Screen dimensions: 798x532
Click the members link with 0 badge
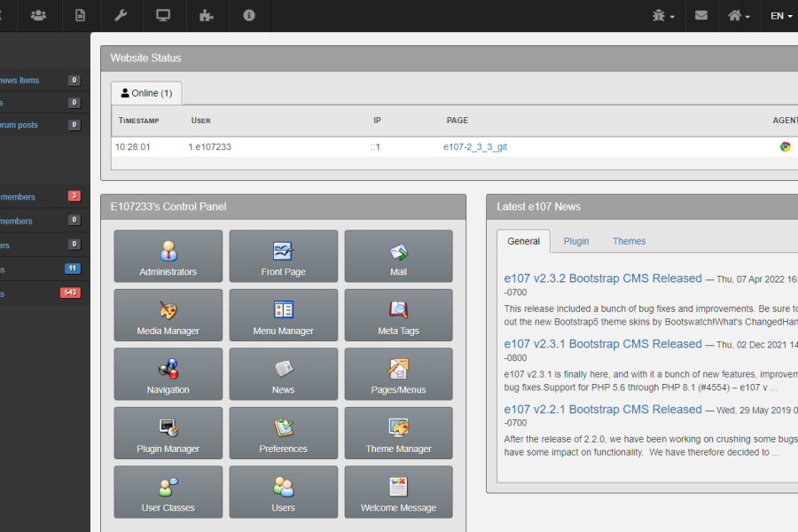[x=16, y=221]
